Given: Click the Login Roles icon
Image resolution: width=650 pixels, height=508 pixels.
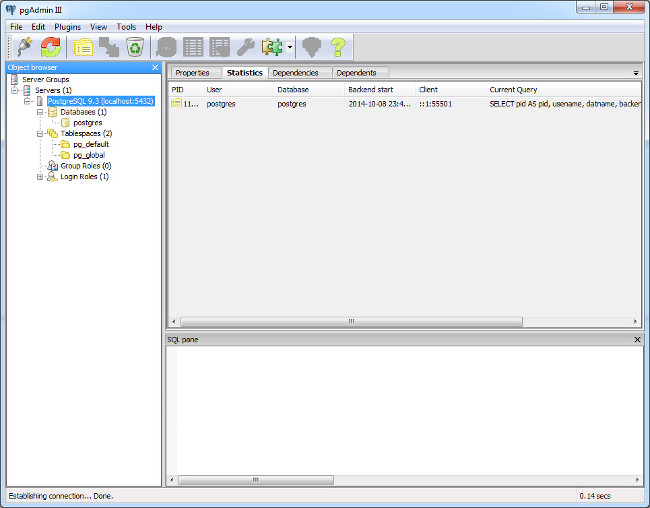Looking at the screenshot, I should [x=52, y=177].
